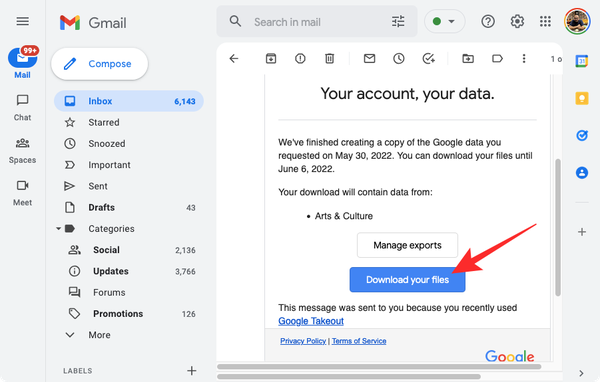600x382 pixels.
Task: Open the Terms of Service link
Action: tap(359, 341)
